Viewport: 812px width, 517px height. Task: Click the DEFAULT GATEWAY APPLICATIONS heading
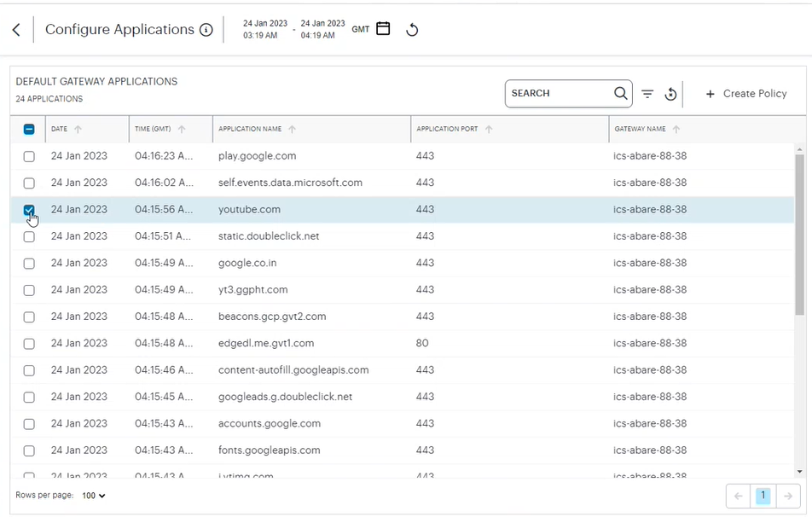pos(96,81)
